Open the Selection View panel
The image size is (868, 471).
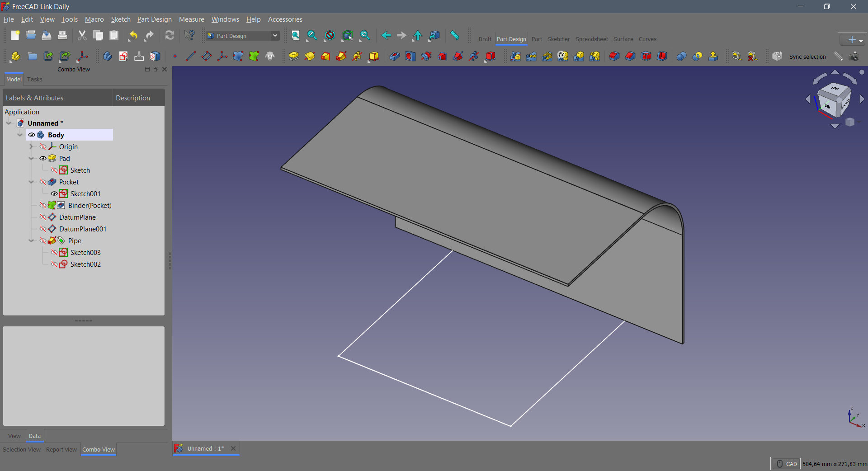(21, 449)
